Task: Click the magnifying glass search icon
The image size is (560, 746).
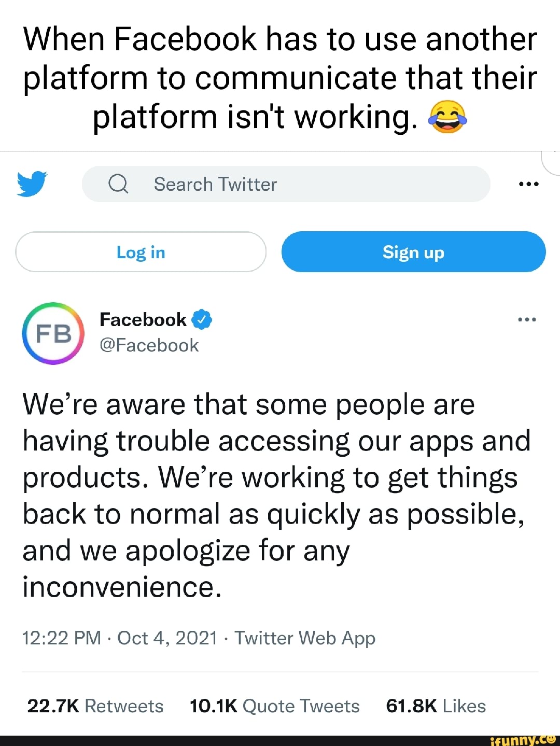Action: pyautogui.click(x=118, y=184)
